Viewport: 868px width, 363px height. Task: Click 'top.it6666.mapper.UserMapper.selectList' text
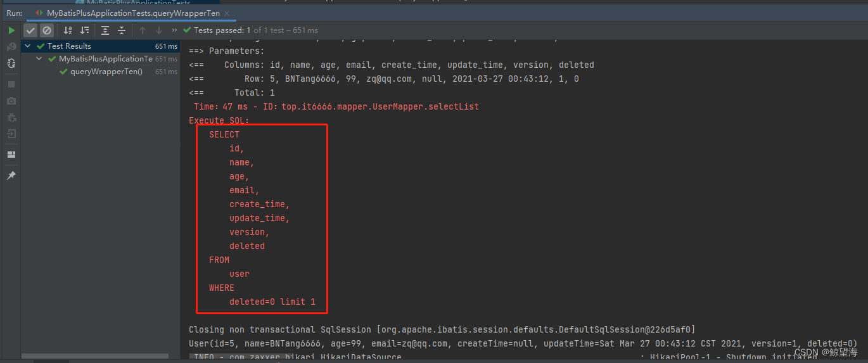[380, 106]
